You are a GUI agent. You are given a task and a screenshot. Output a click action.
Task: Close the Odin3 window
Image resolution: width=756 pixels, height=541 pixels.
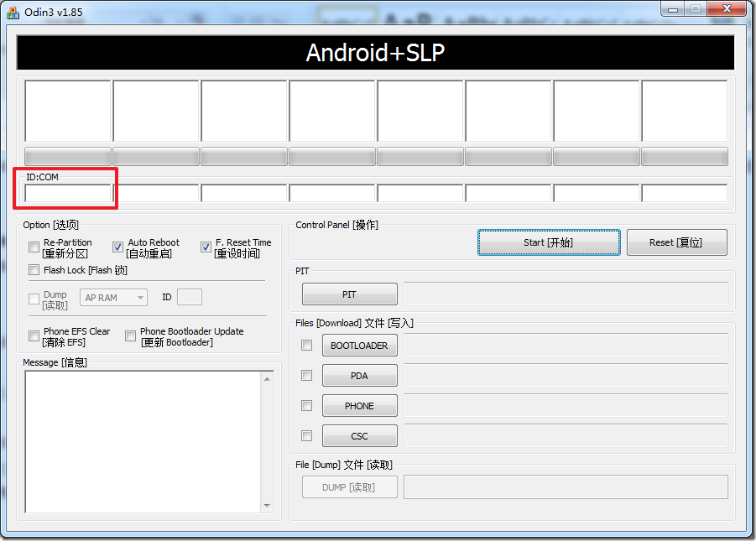[727, 8]
